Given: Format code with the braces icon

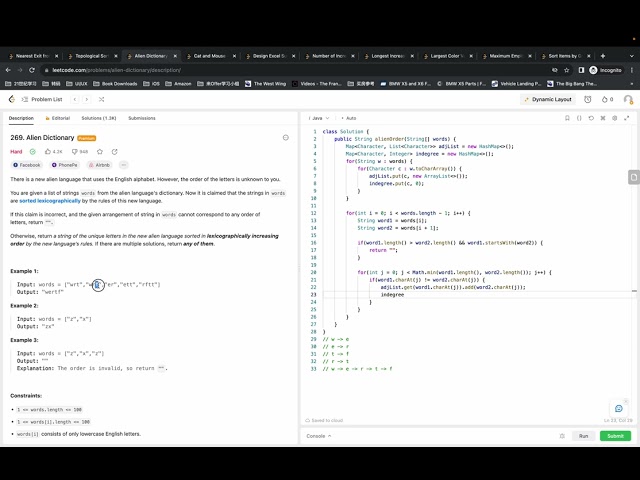Looking at the screenshot, I should (579, 118).
